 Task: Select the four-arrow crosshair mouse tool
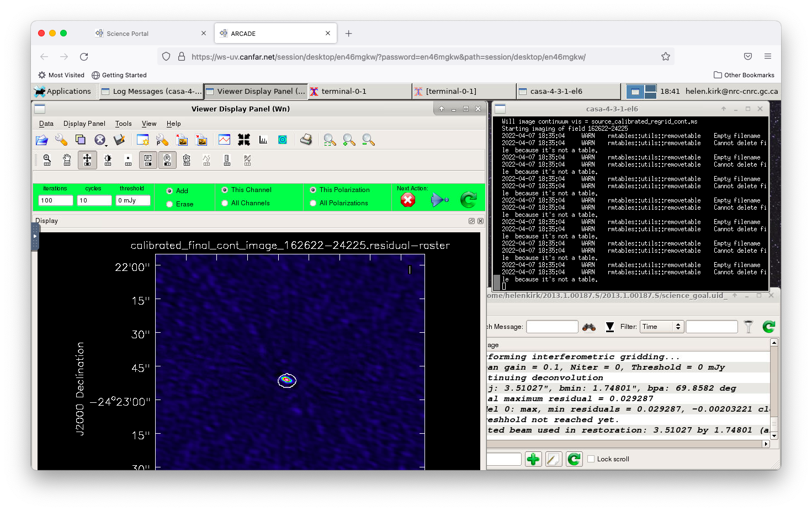coord(87,160)
